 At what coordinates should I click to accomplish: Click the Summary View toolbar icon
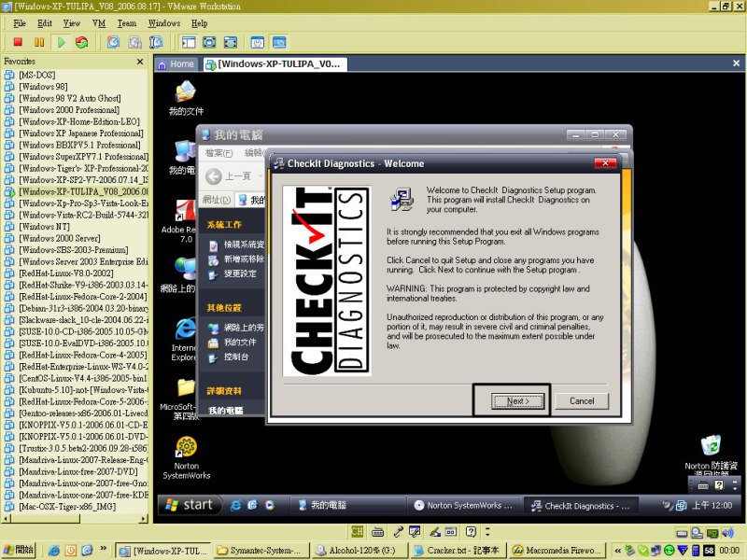point(258,42)
